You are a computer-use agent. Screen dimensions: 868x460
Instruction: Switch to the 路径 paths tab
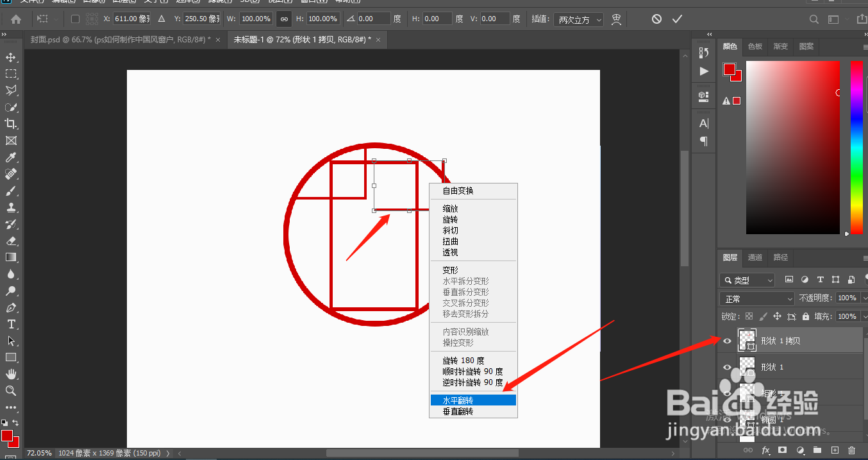tap(780, 257)
